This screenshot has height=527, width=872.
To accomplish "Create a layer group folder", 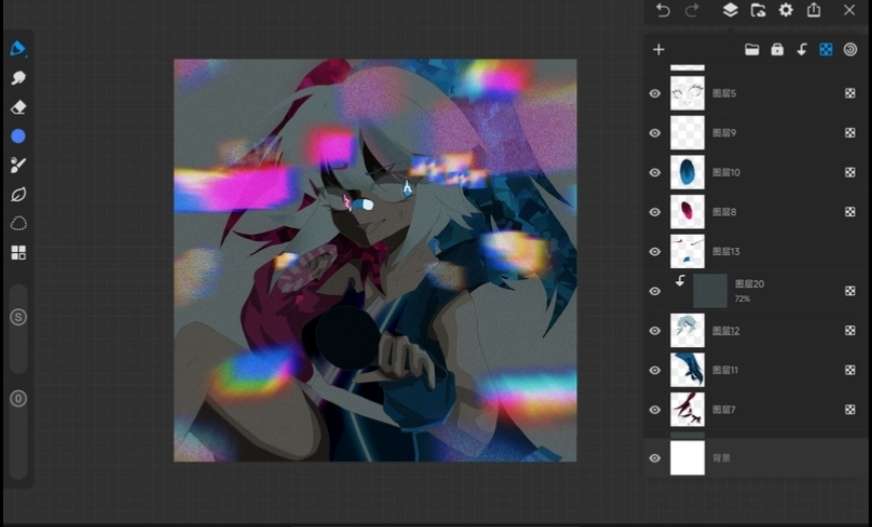I will 752,49.
